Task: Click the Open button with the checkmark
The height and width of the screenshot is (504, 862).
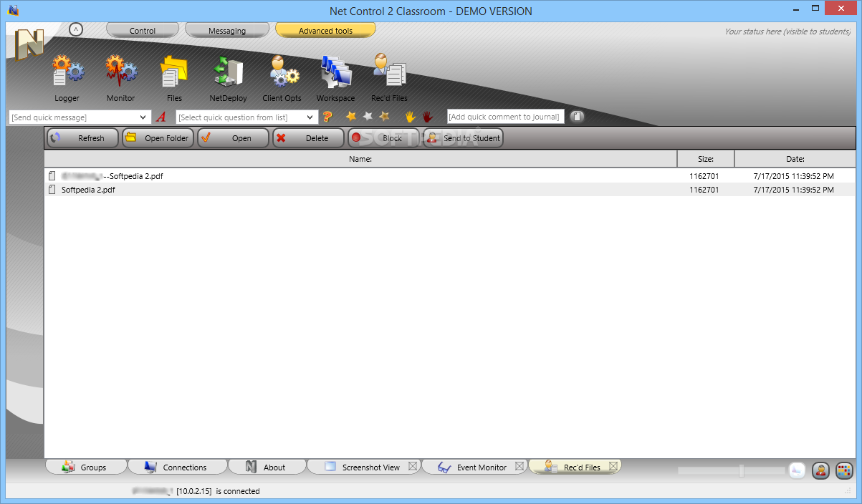Action: (233, 138)
